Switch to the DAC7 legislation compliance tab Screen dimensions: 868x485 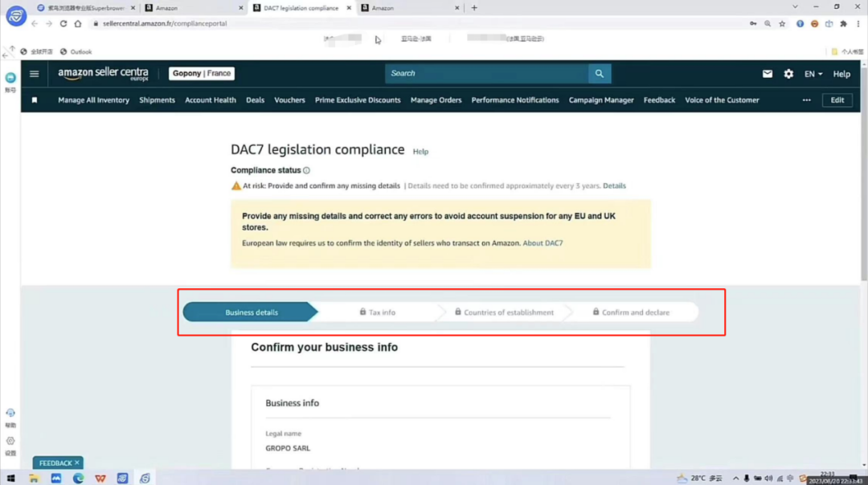301,8
